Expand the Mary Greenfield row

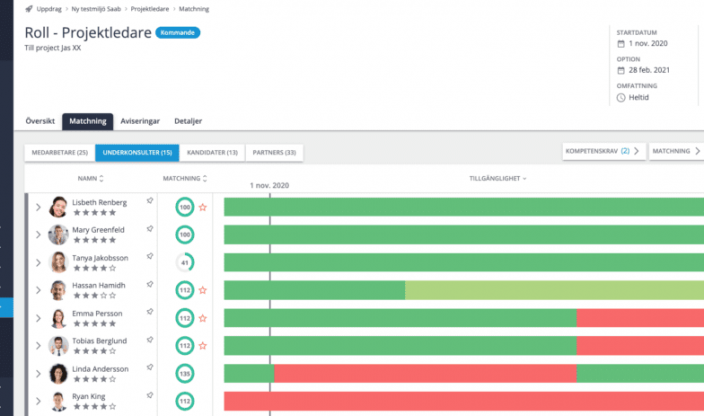[x=38, y=235]
